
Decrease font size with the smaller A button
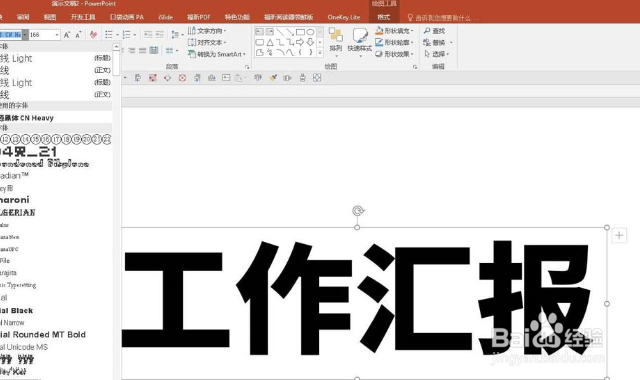[x=78, y=35]
